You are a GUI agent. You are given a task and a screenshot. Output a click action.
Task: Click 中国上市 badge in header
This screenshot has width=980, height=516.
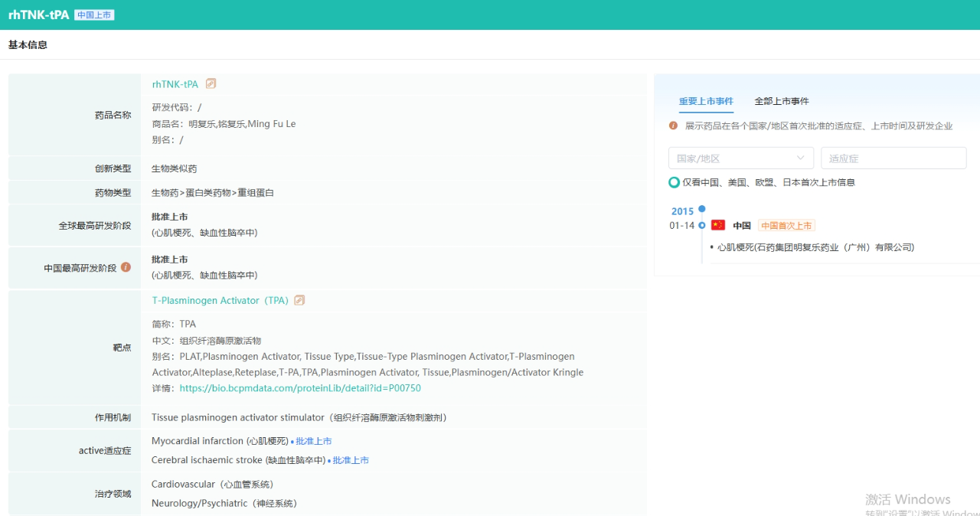pyautogui.click(x=94, y=15)
